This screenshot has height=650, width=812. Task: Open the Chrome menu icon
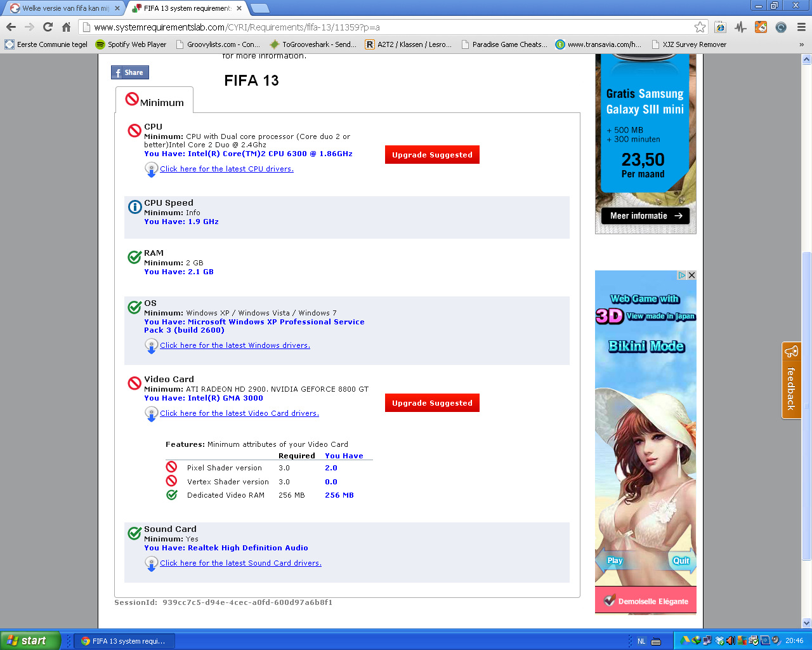[801, 27]
